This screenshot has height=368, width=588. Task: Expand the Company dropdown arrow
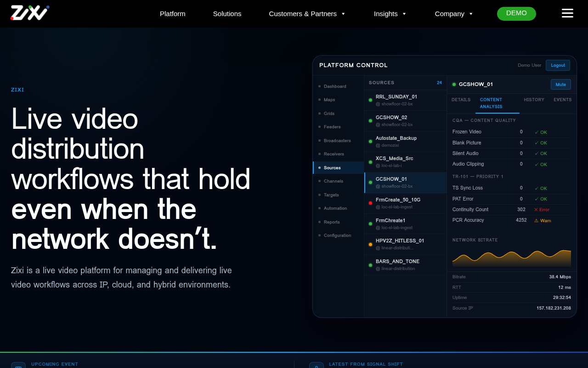click(x=471, y=14)
